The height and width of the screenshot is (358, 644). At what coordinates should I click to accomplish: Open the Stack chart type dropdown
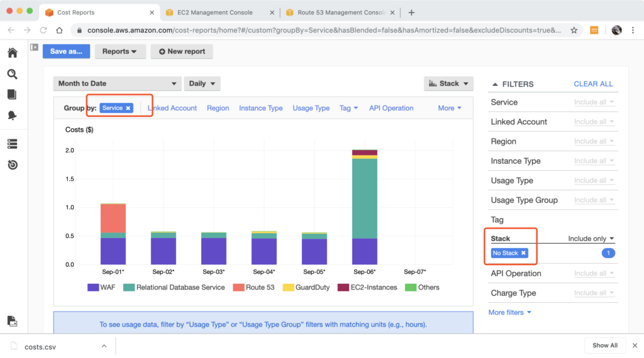click(448, 84)
